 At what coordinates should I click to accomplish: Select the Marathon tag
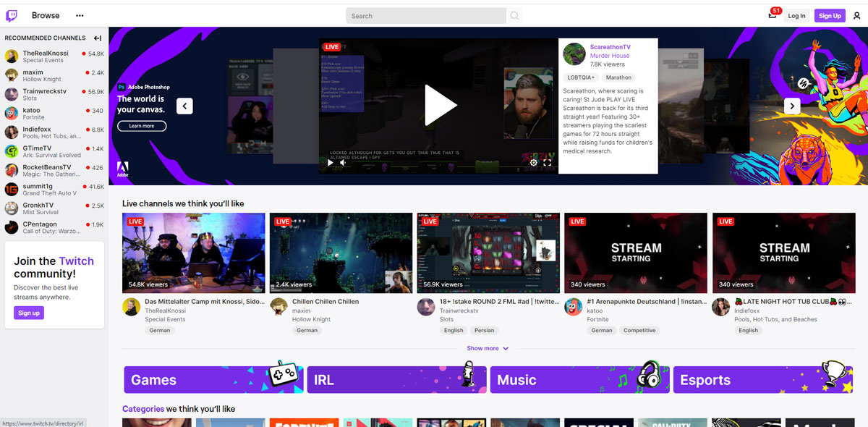[618, 77]
